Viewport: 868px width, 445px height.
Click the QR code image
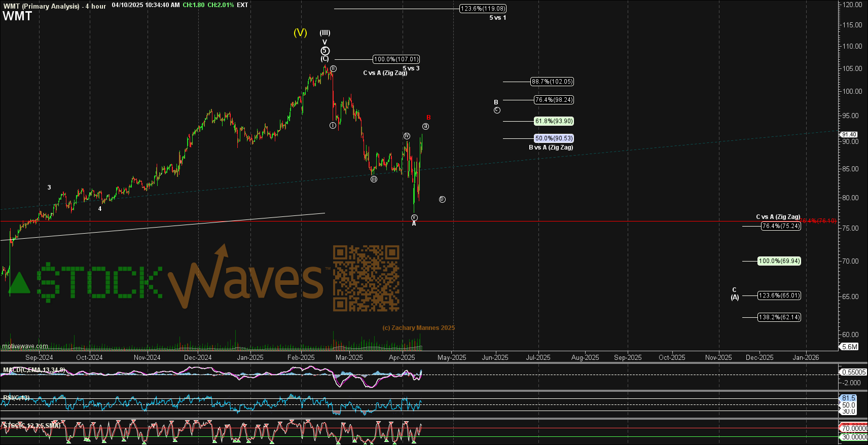point(366,278)
